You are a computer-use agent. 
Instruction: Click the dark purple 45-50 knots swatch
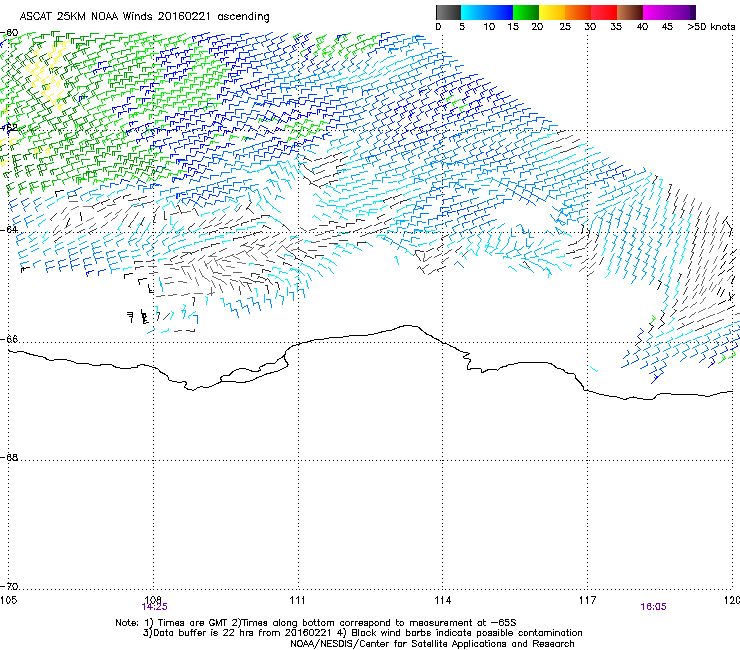click(x=682, y=12)
